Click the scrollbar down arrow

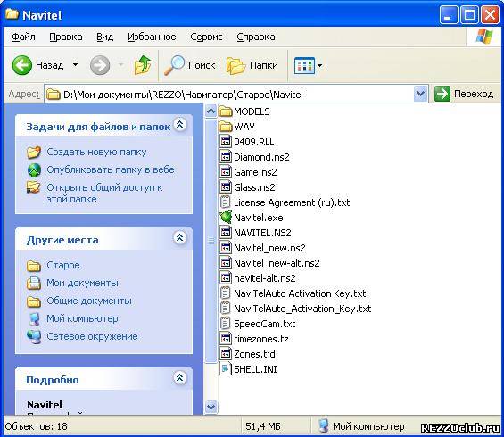point(211,407)
